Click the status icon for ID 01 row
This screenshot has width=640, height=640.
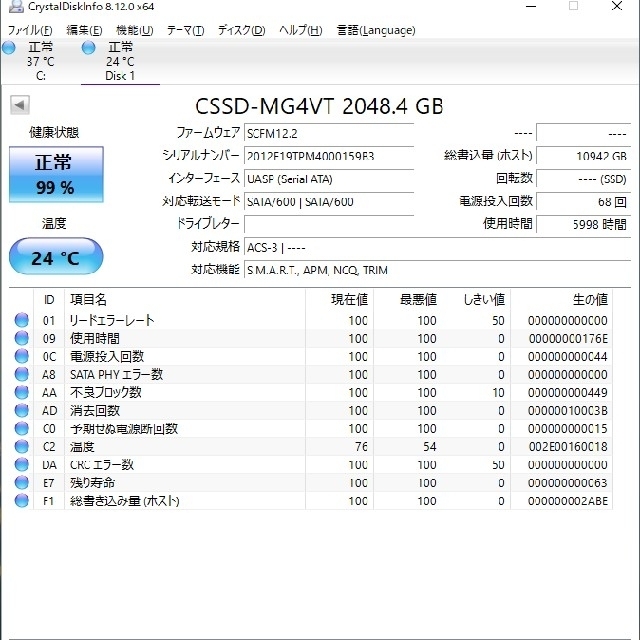22,320
